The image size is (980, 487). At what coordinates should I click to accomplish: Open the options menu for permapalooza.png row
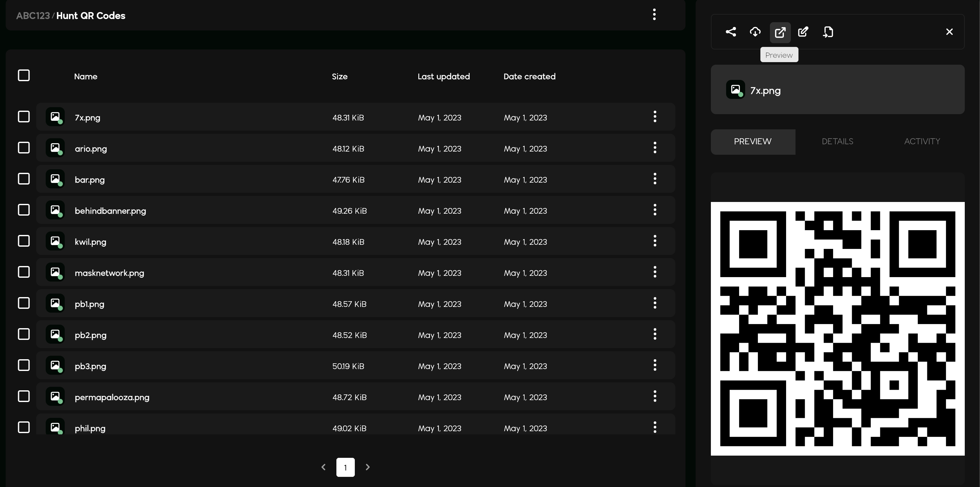pyautogui.click(x=655, y=397)
